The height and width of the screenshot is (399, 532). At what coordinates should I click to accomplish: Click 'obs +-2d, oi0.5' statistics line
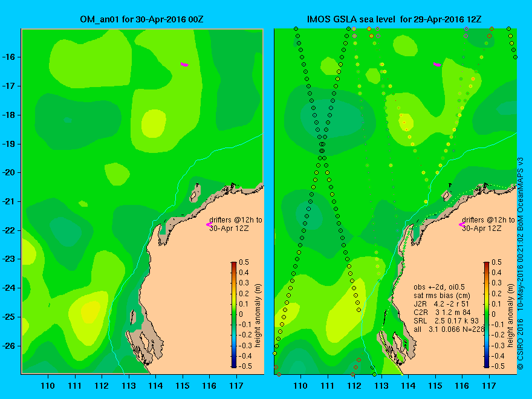[x=439, y=287]
